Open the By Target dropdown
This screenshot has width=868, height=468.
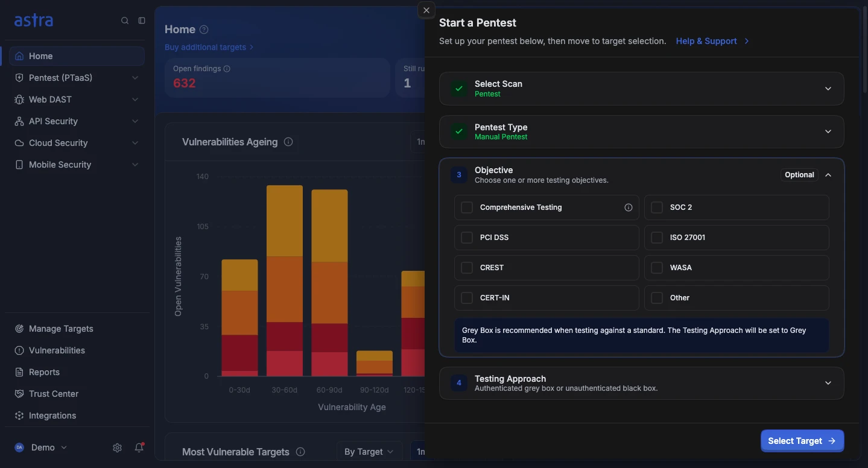pyautogui.click(x=369, y=452)
